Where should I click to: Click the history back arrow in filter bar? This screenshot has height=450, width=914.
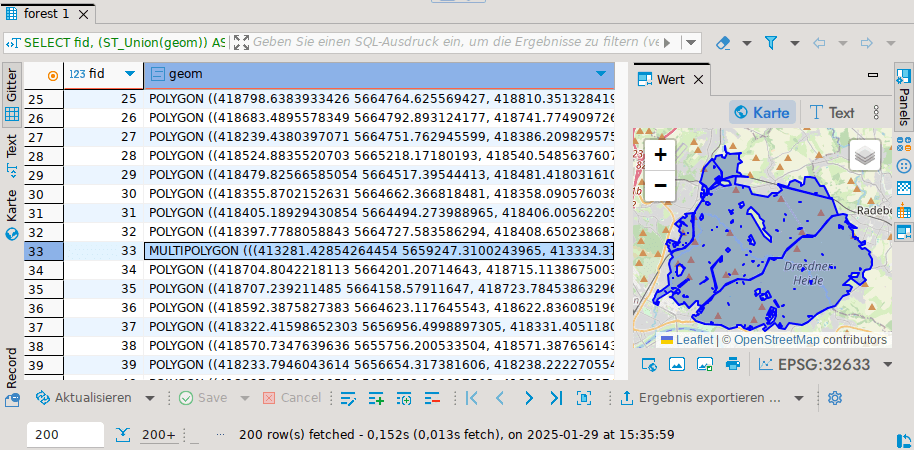(x=819, y=43)
